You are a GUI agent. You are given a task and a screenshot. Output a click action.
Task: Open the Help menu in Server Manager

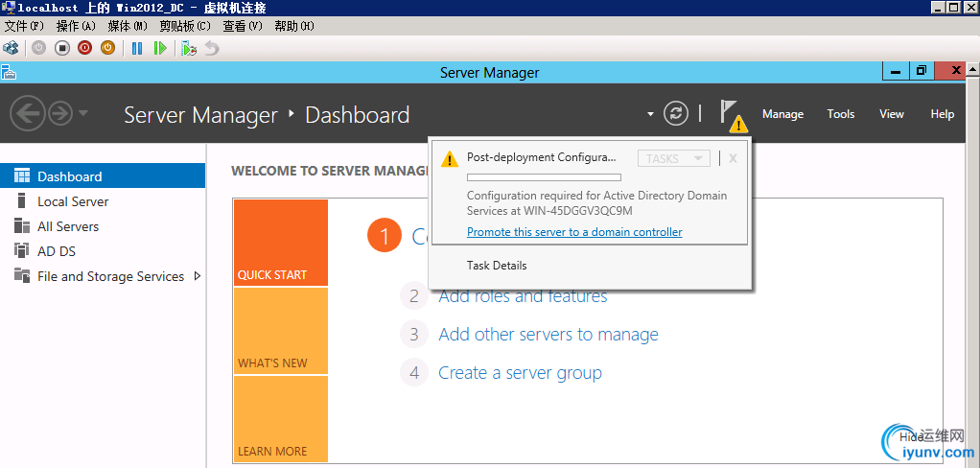pyautogui.click(x=942, y=114)
